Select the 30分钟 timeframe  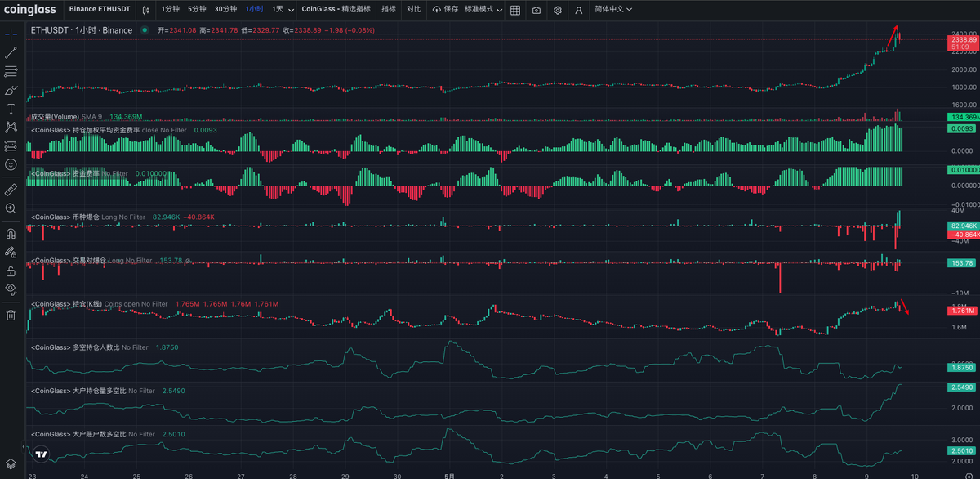click(x=226, y=9)
